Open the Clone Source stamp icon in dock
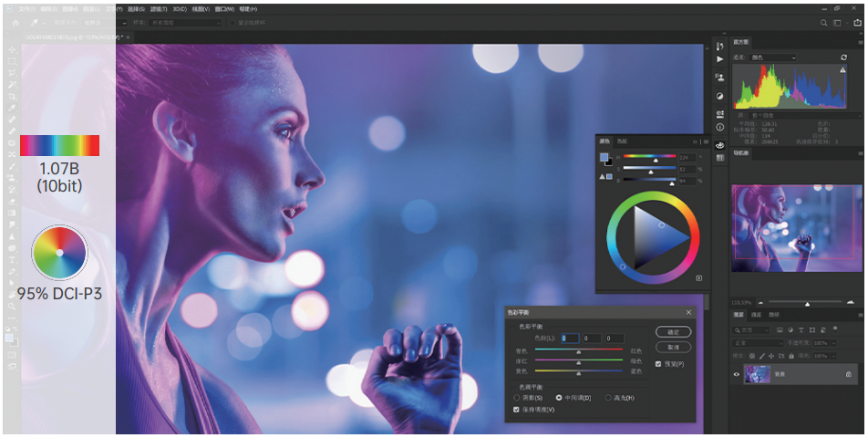868x438 pixels. pos(719,77)
